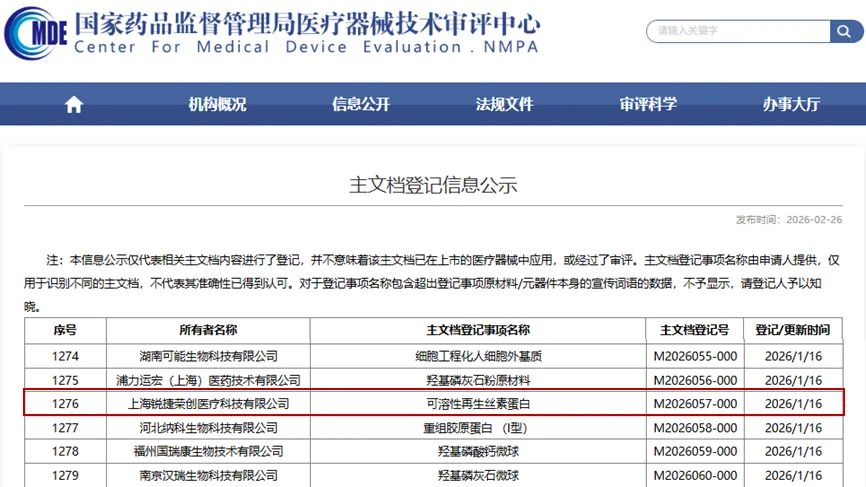Select the date cell in row 1276
866x487 pixels.
[x=793, y=404]
